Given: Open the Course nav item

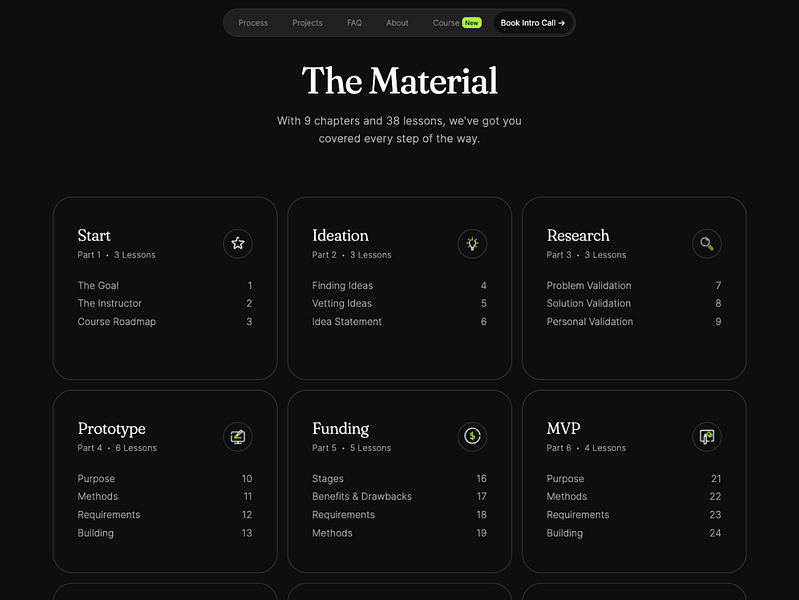Looking at the screenshot, I should pyautogui.click(x=446, y=23).
